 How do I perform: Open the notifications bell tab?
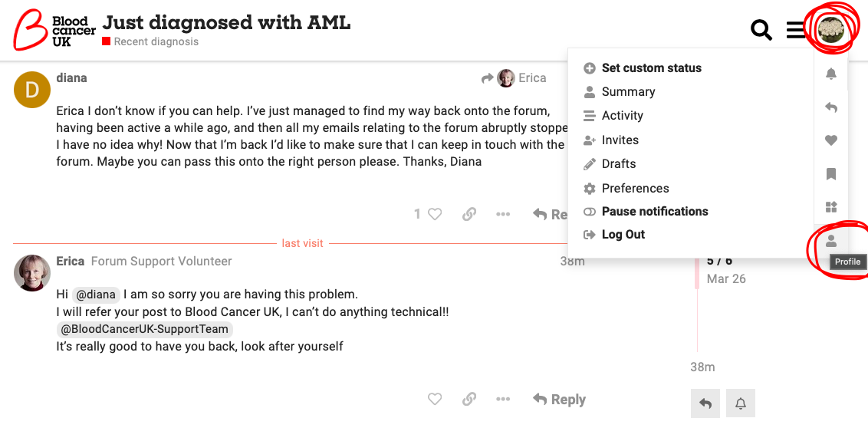[x=831, y=74]
